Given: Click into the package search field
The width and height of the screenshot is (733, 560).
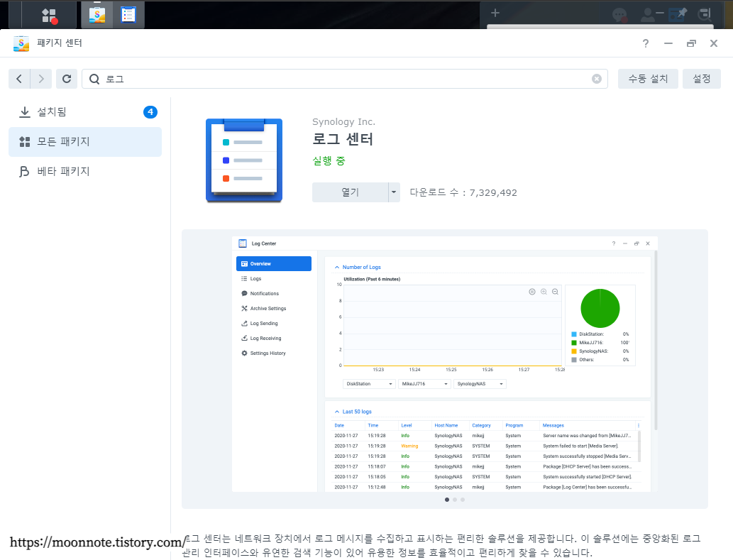Looking at the screenshot, I should (x=345, y=79).
